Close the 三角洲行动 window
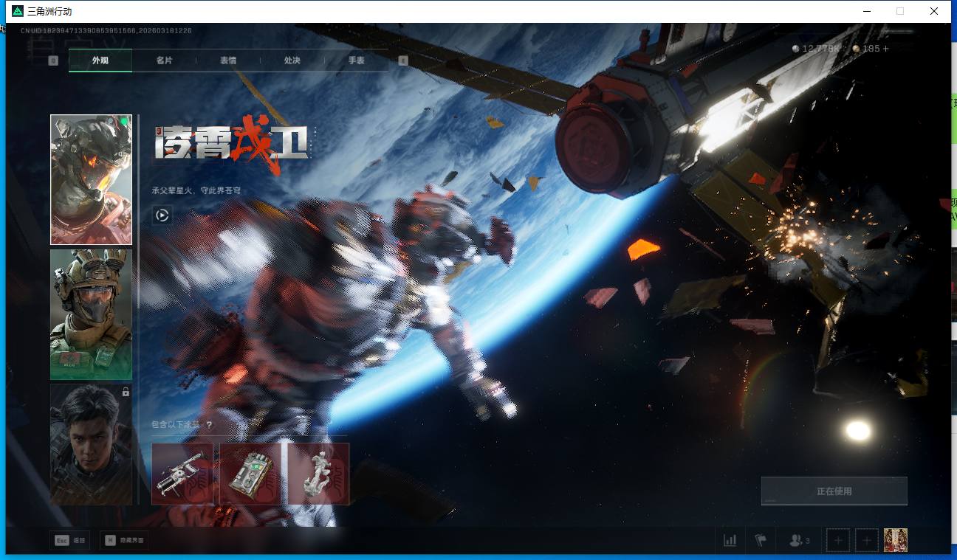 point(934,11)
